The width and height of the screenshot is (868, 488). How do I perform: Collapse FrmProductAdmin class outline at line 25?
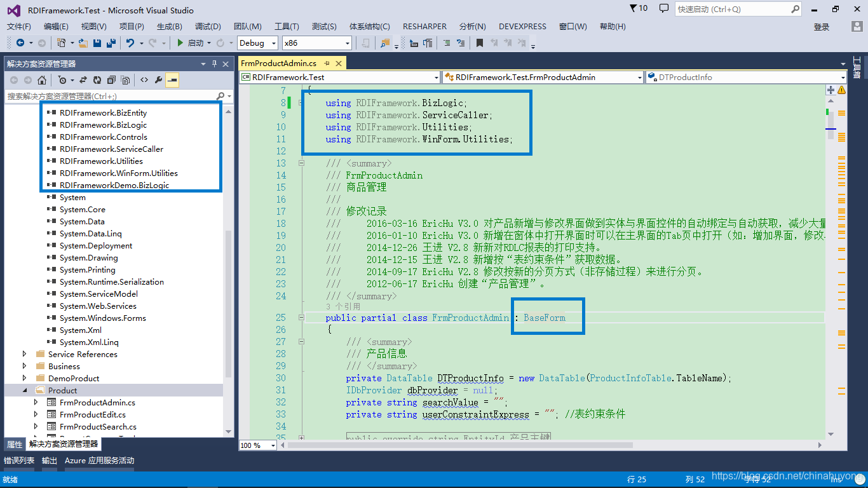pyautogui.click(x=301, y=318)
